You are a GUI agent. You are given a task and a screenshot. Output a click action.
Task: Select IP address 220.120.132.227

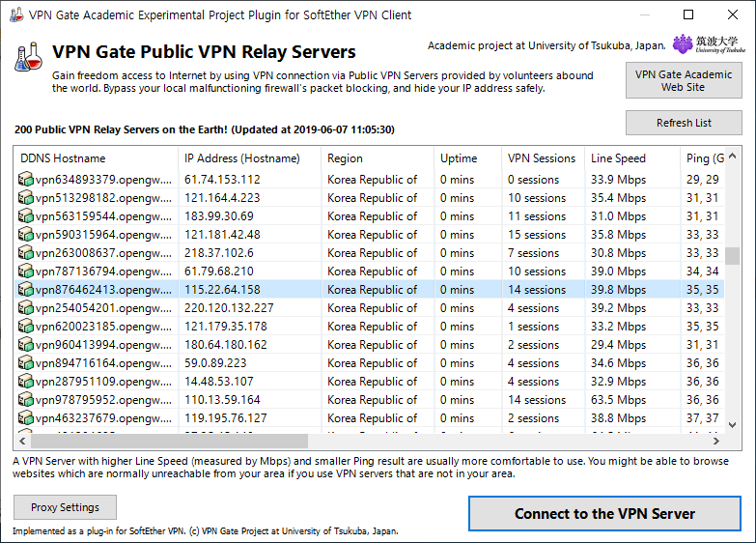(x=229, y=308)
